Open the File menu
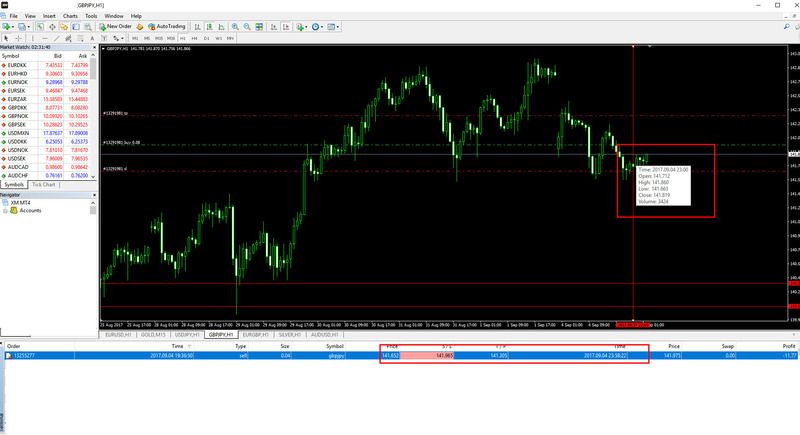The width and height of the screenshot is (800, 435). pyautogui.click(x=13, y=16)
